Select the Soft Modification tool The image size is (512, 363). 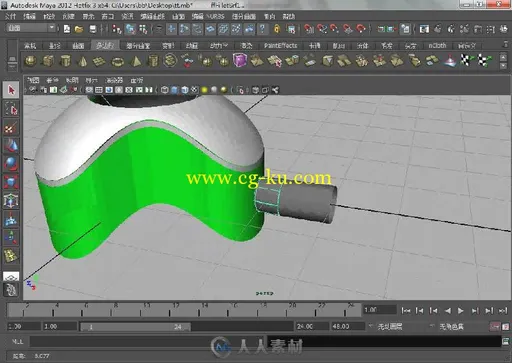pyautogui.click(x=11, y=219)
